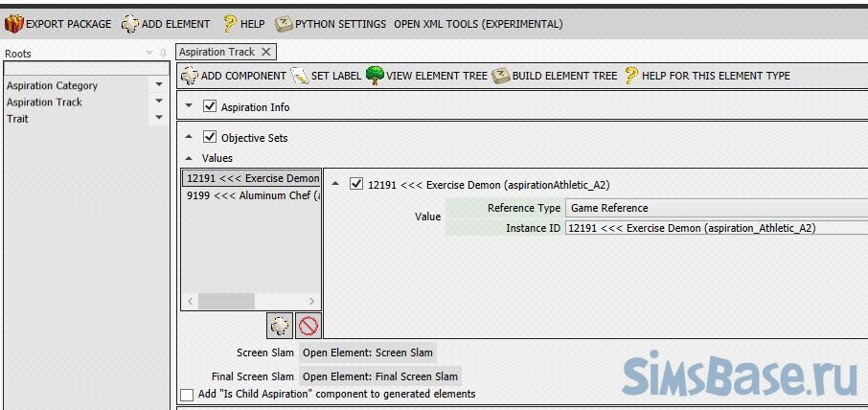Viewport: 868px width, 410px height.
Task: Click the Add Element gear icon
Action: 129,24
